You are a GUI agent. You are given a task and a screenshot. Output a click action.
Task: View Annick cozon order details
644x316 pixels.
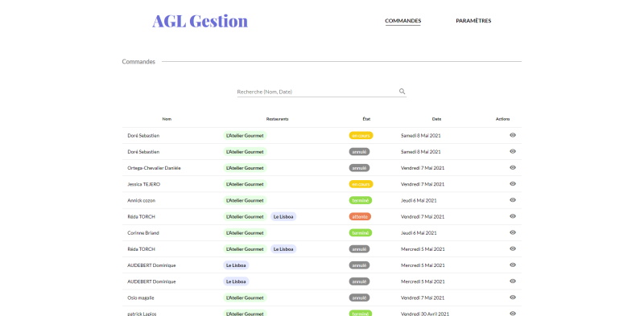pyautogui.click(x=513, y=200)
